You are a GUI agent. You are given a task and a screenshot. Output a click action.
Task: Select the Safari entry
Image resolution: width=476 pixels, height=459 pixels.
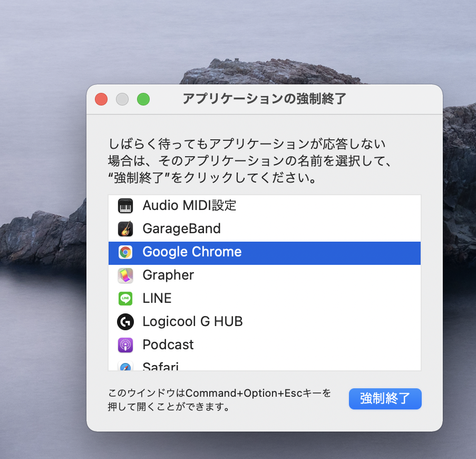click(x=265, y=364)
